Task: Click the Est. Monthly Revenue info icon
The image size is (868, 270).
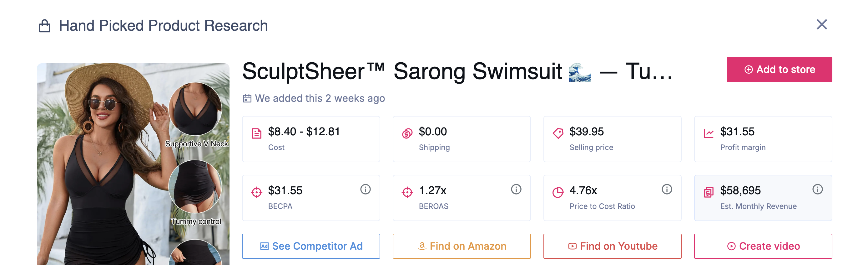Action: pos(817,189)
